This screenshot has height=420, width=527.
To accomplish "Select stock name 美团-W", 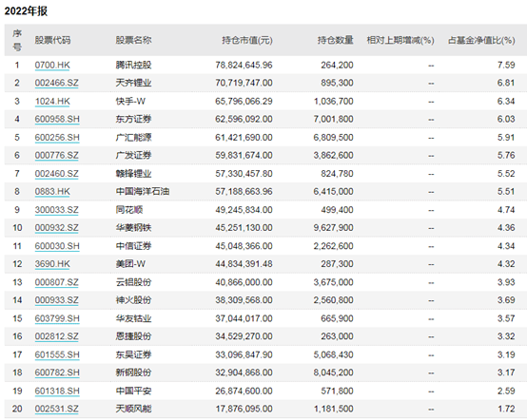I will (130, 264).
